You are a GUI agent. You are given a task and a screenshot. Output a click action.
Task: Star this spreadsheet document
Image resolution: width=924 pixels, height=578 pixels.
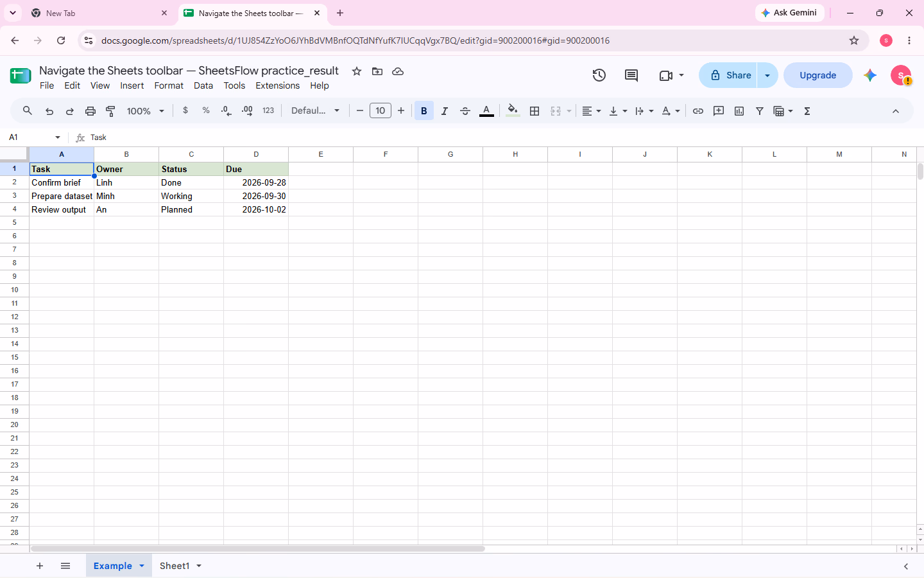click(x=357, y=71)
